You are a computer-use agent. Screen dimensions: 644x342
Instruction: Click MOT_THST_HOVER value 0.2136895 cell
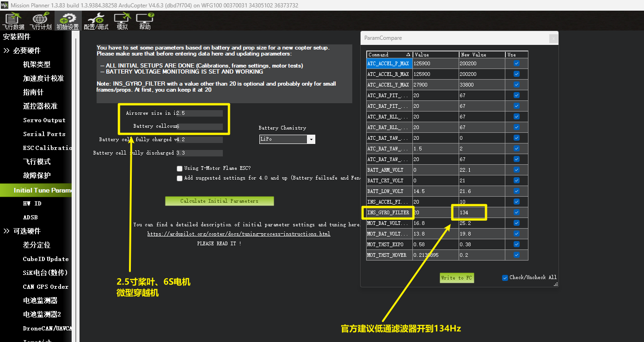tap(435, 255)
